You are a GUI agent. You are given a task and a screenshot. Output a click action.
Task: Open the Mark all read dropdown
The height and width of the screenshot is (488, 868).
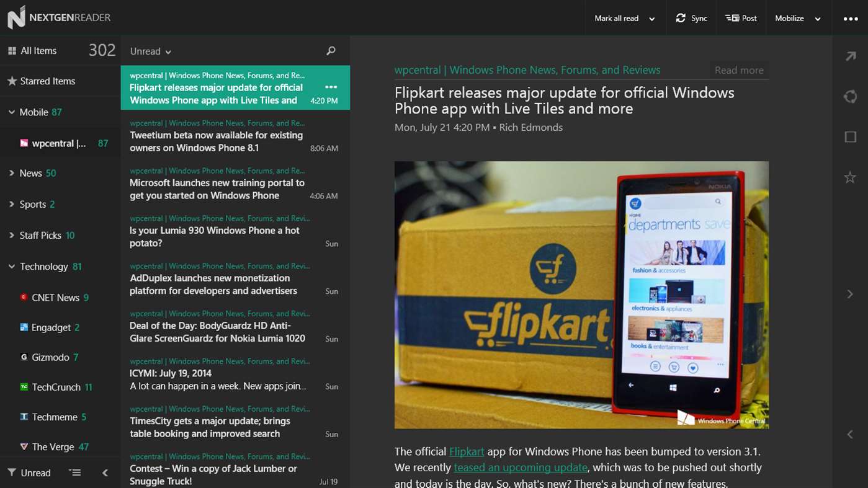tap(625, 18)
